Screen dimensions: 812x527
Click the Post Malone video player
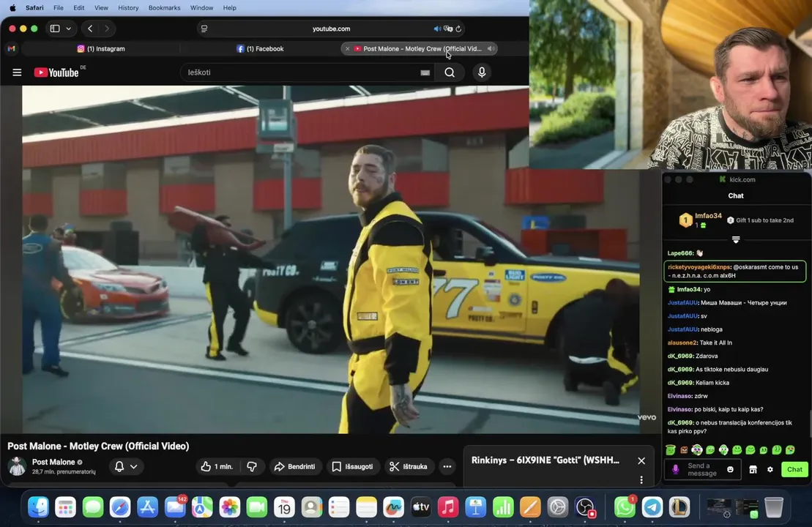[x=331, y=259]
